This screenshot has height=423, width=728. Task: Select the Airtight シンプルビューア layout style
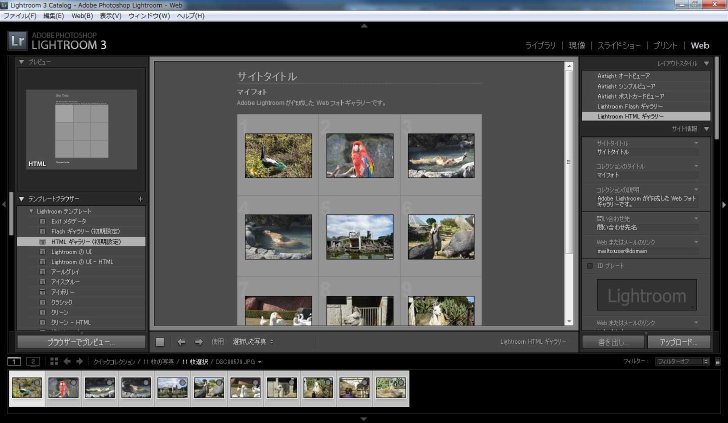[x=646, y=86]
